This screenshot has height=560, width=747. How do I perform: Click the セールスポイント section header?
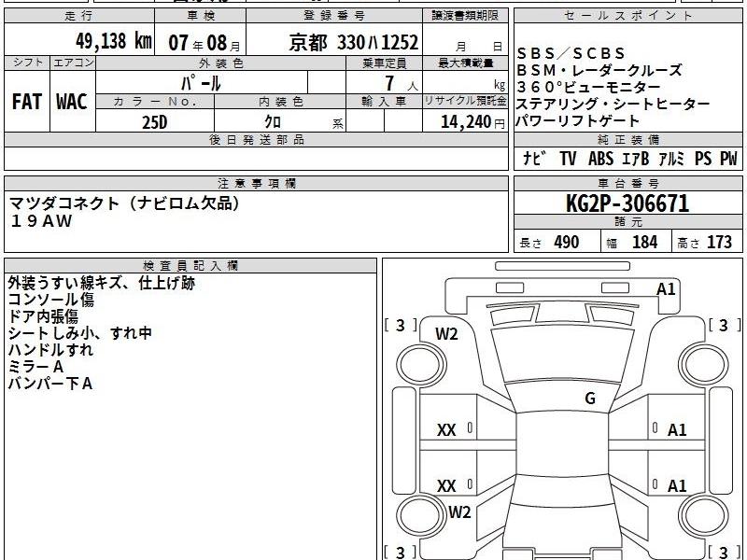coord(627,16)
